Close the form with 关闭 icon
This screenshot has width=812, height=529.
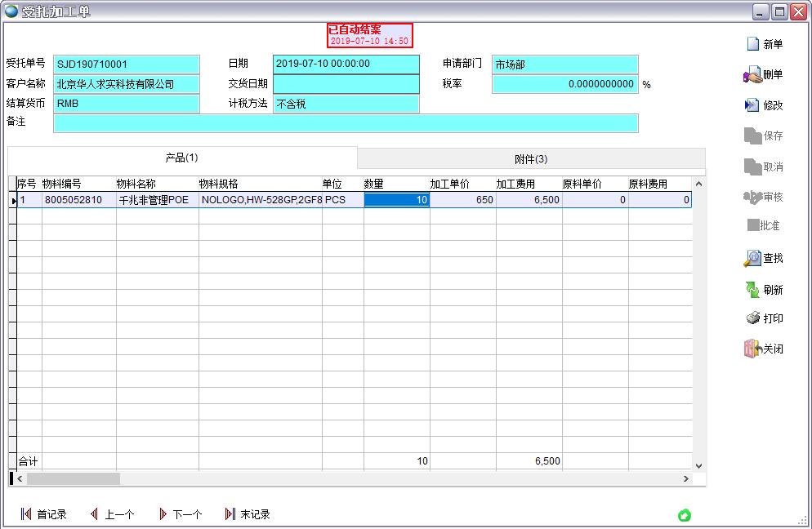click(752, 349)
